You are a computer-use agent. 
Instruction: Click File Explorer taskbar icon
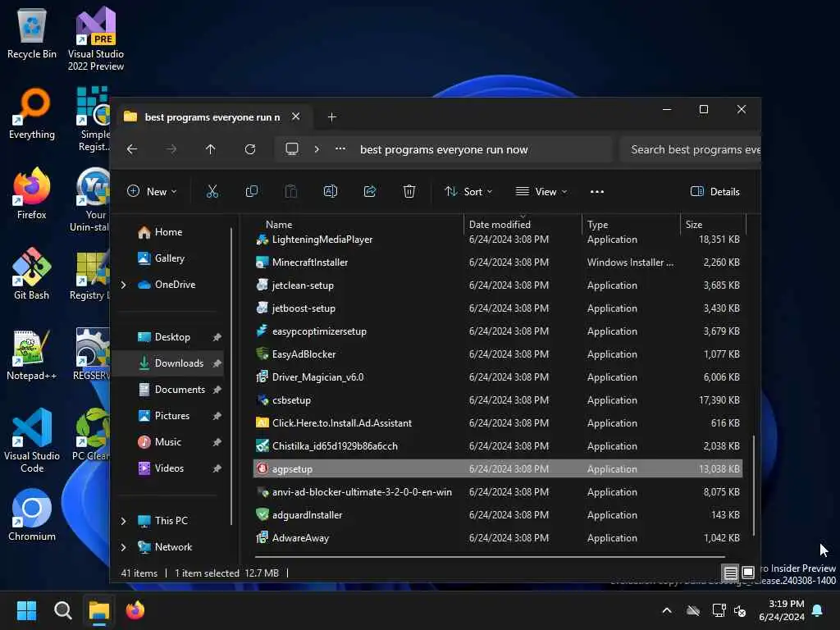(x=99, y=610)
